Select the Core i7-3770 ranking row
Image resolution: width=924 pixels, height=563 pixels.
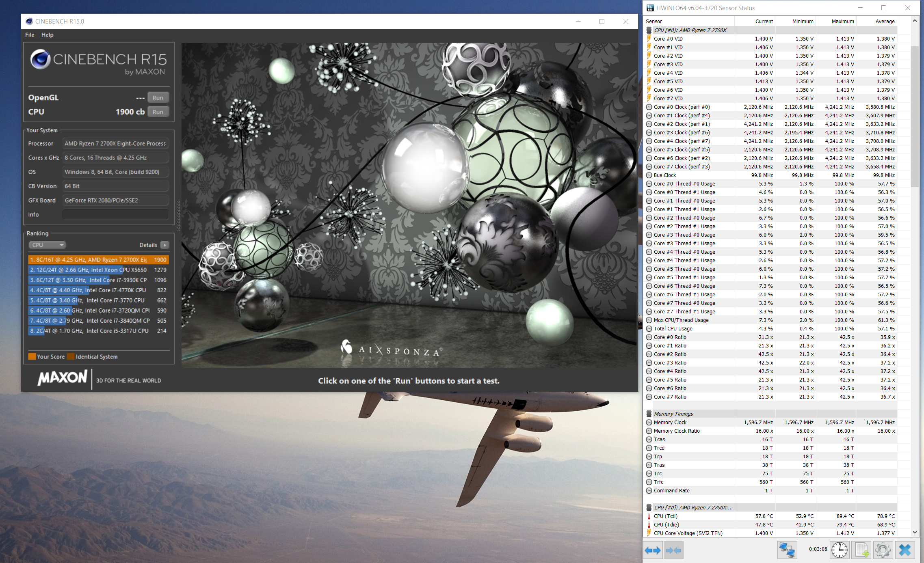click(98, 300)
